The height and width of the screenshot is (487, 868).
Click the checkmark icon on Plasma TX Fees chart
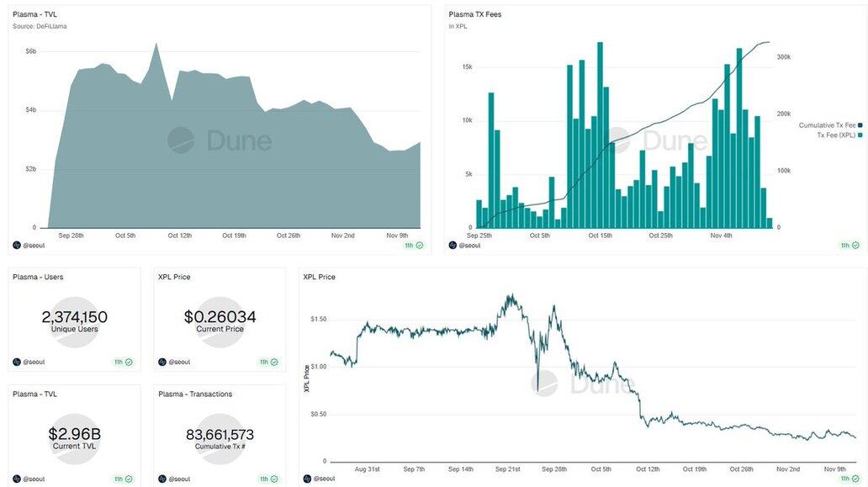pyautogui.click(x=855, y=245)
